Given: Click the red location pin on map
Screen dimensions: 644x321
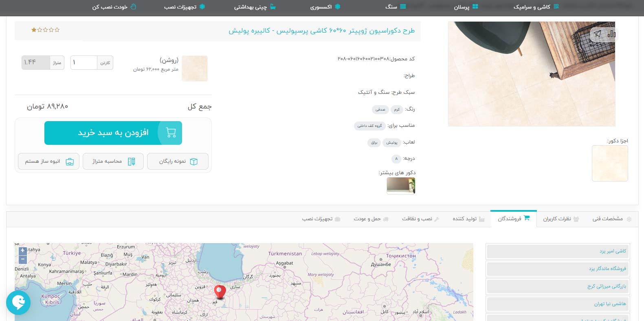Looking at the screenshot, I should [x=220, y=292].
